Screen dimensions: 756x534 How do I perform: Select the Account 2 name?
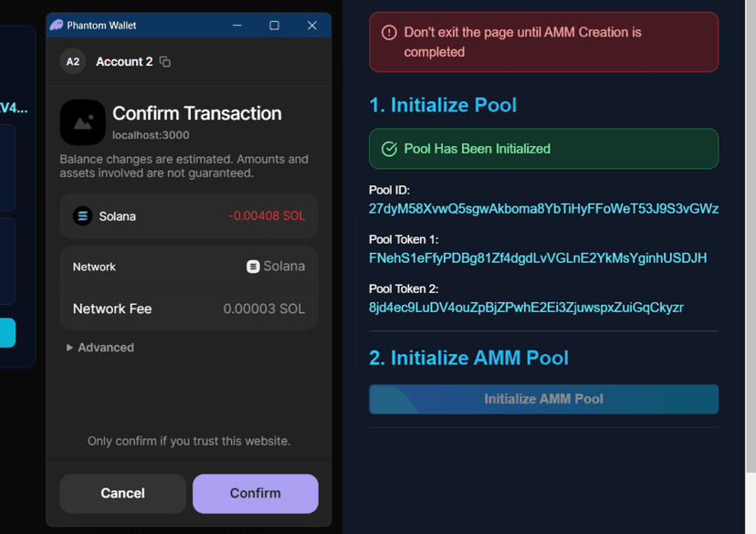(124, 62)
